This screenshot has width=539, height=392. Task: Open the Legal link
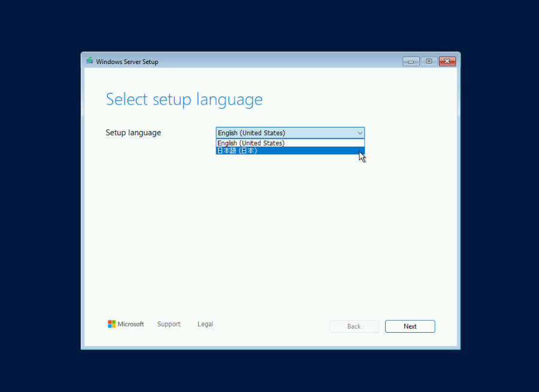point(205,324)
